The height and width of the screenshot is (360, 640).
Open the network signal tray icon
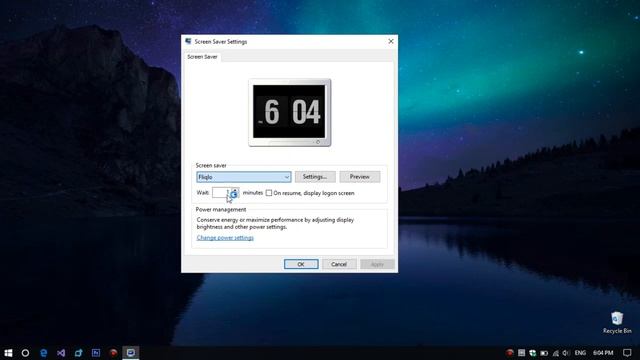click(x=556, y=353)
